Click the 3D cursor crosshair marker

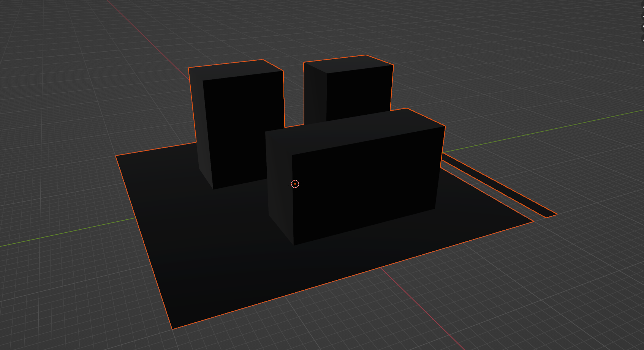tap(295, 184)
